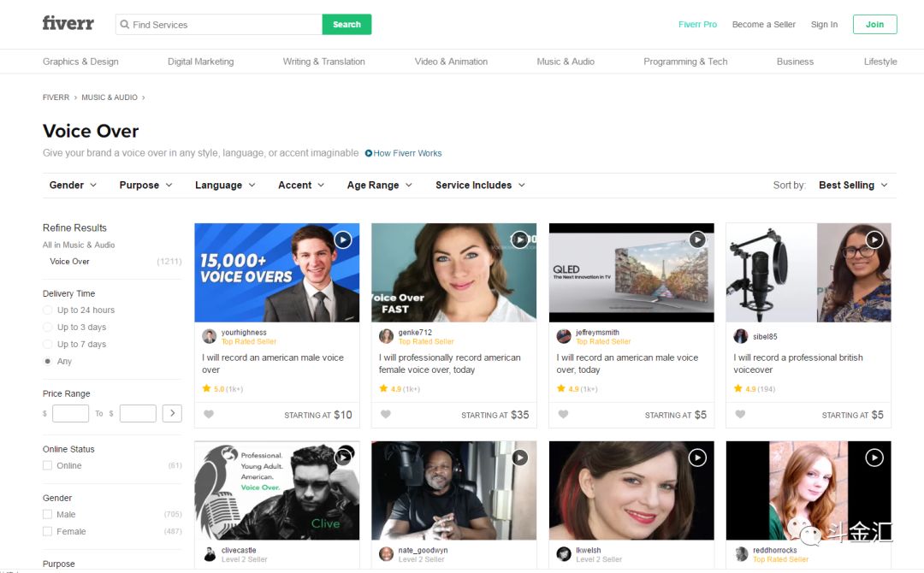Viewport: 924px width, 573px height.
Task: Open Video & Animation category
Action: coord(451,62)
